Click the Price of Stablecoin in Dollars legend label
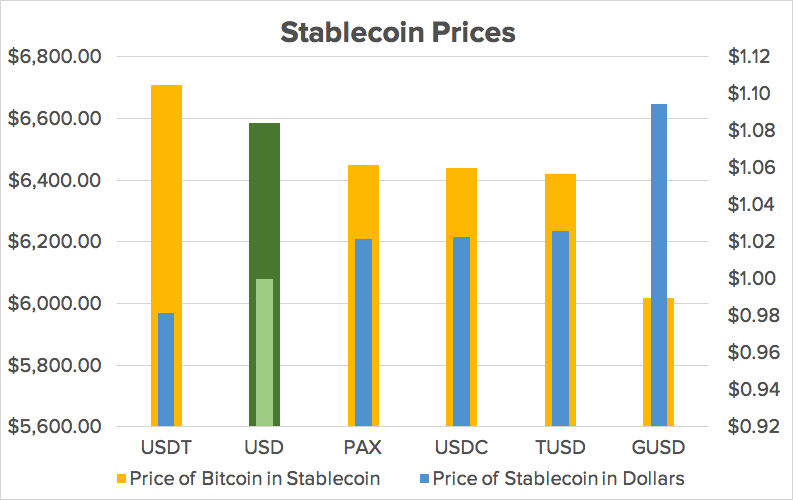Viewport: 793px width, 500px height. [559, 478]
